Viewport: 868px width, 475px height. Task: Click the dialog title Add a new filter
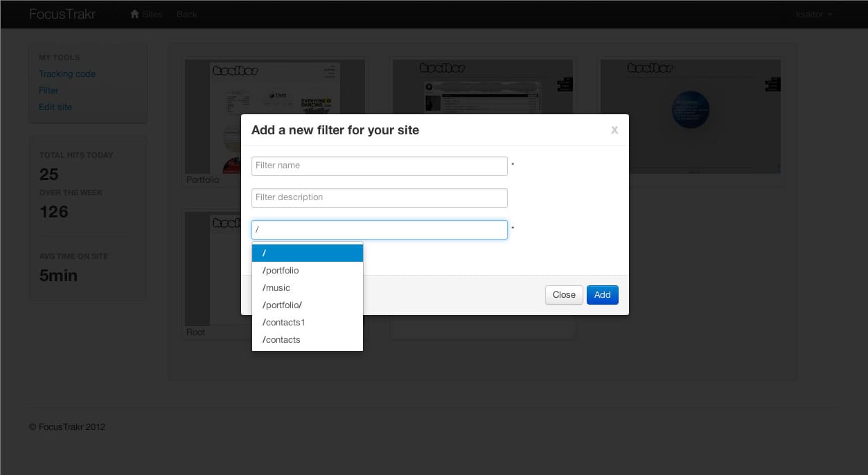[335, 130]
